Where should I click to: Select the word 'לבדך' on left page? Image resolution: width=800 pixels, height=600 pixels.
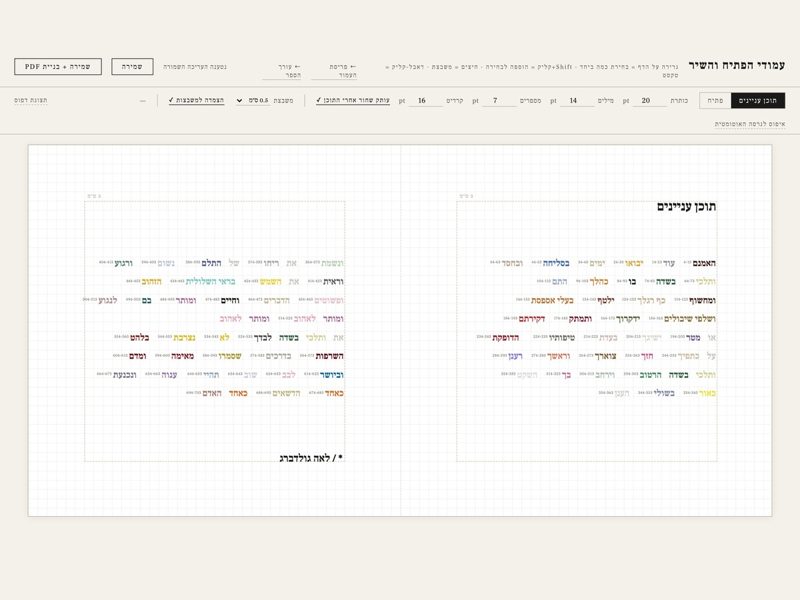[x=263, y=338]
